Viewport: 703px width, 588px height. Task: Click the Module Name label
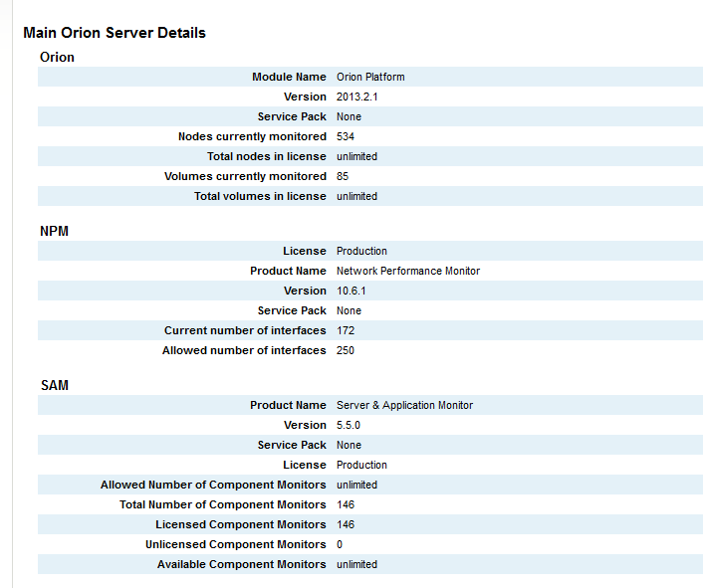point(289,77)
